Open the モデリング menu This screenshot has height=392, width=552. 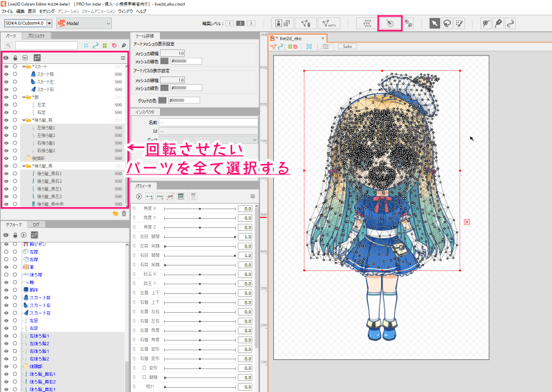47,11
